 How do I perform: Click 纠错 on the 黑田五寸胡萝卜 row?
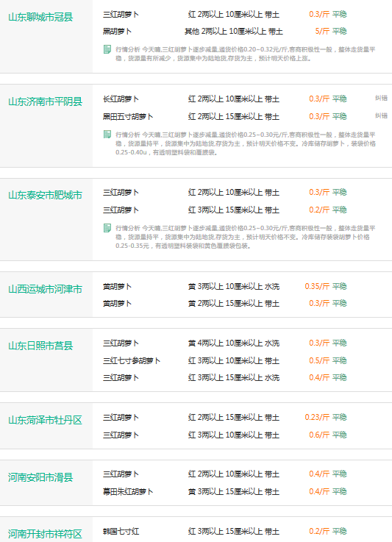pyautogui.click(x=381, y=115)
